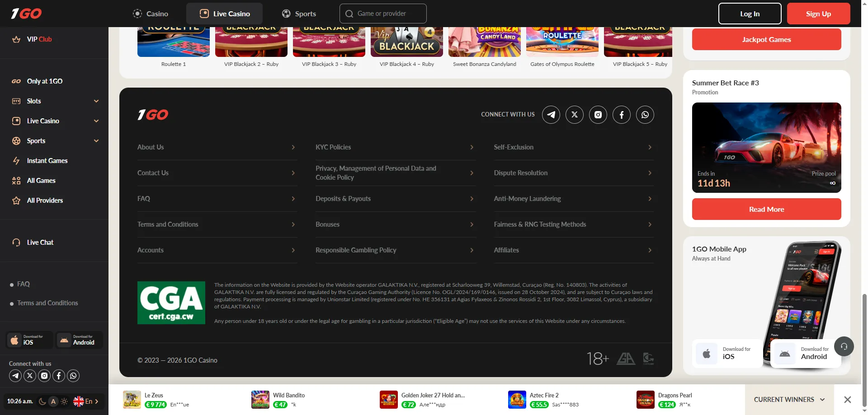Expand the Slots submenu in sidebar
The width and height of the screenshot is (868, 415).
[96, 101]
